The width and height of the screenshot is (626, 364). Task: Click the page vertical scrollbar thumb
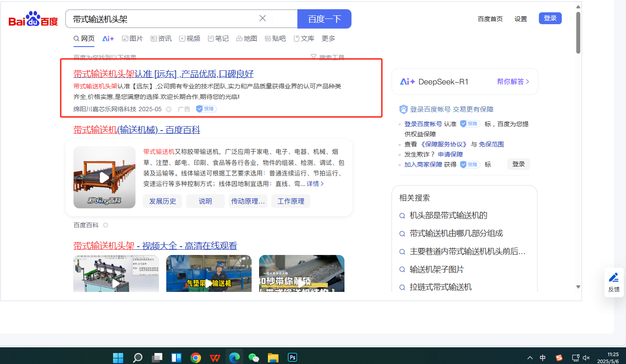point(578,33)
